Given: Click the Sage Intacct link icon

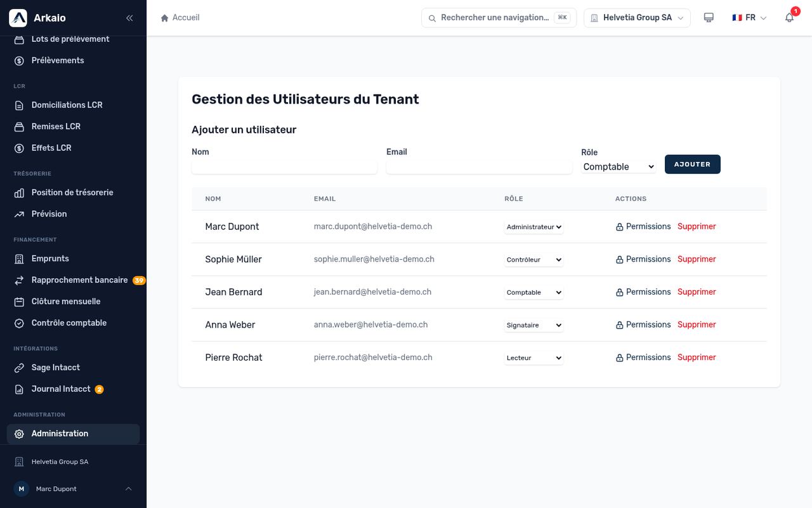Looking at the screenshot, I should pos(19,368).
